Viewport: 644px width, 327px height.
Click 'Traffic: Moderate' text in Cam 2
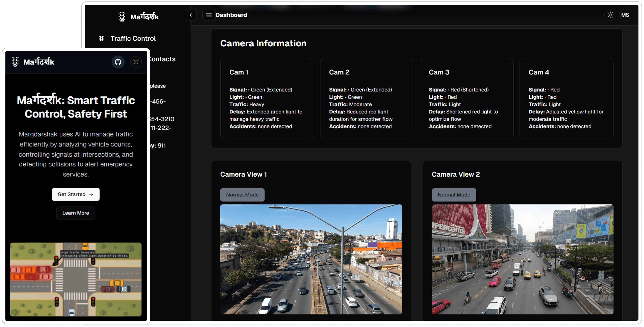point(350,104)
